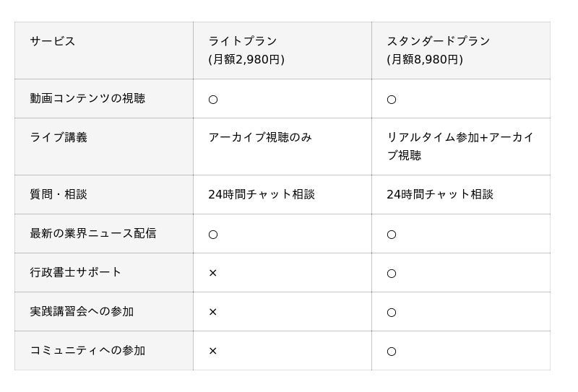The width and height of the screenshot is (578, 392).
Task: Click the ライトプラン circle for 最新の業界ニュース配信
Action: click(213, 235)
